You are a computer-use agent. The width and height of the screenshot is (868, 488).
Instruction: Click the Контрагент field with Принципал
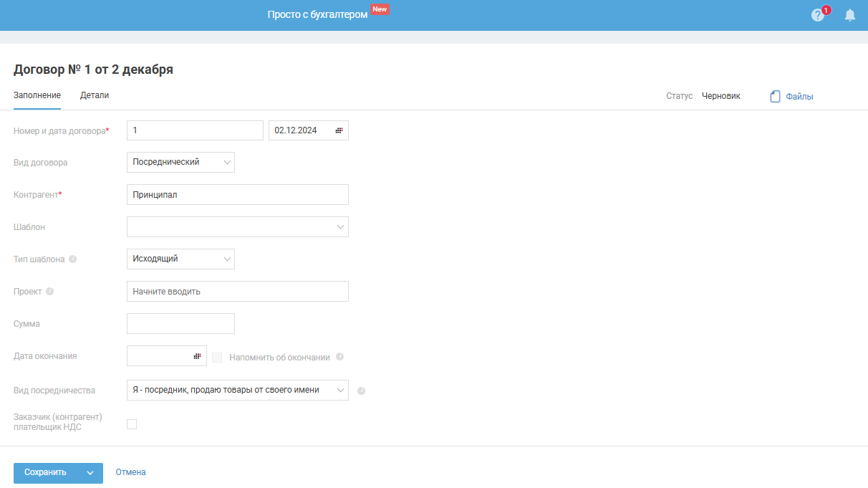pyautogui.click(x=238, y=195)
